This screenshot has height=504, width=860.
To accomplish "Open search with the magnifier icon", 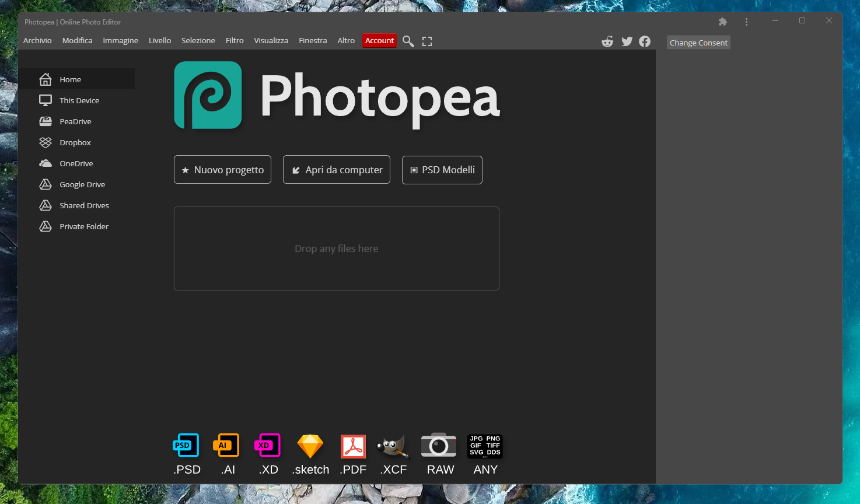I will (408, 41).
